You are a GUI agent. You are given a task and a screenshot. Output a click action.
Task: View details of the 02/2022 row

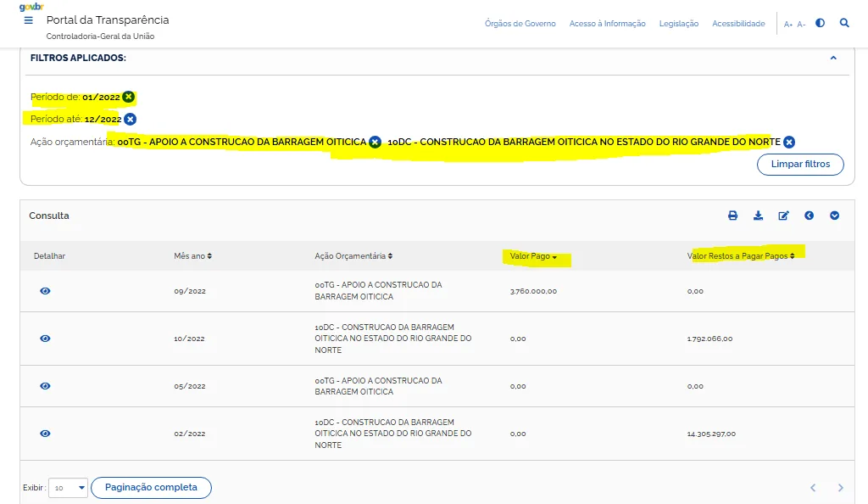tap(46, 434)
